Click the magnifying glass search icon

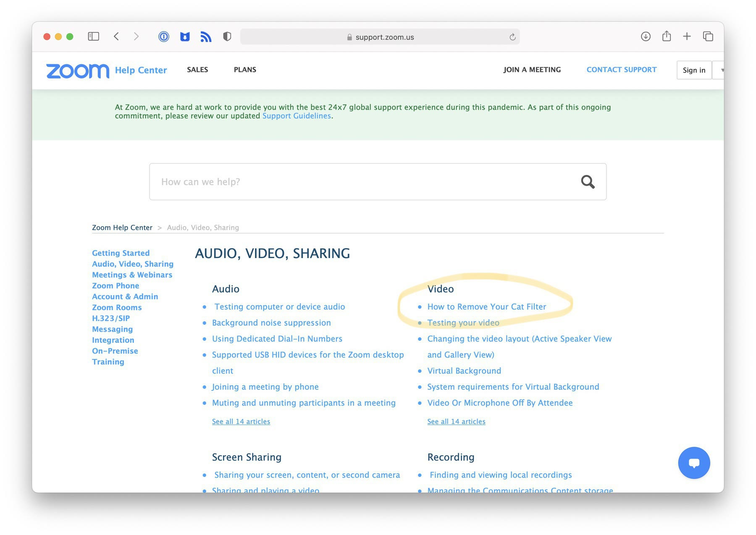coord(588,182)
